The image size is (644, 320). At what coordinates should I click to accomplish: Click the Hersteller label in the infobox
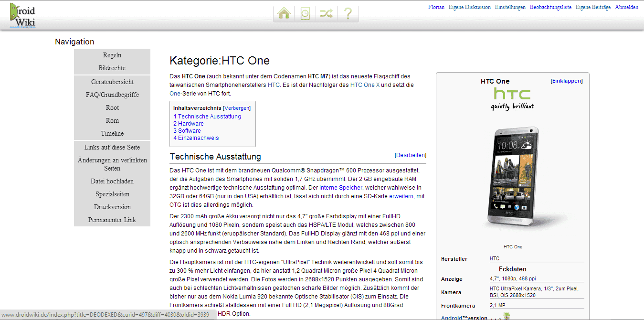(454, 259)
